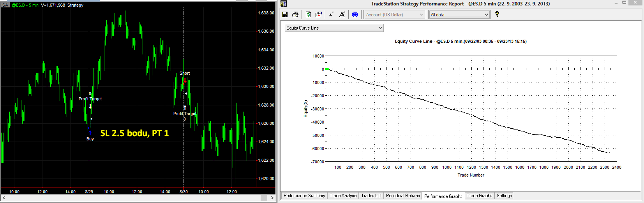Click the SA badge in chart header
Screen dimensions: 644x203
(5, 5)
